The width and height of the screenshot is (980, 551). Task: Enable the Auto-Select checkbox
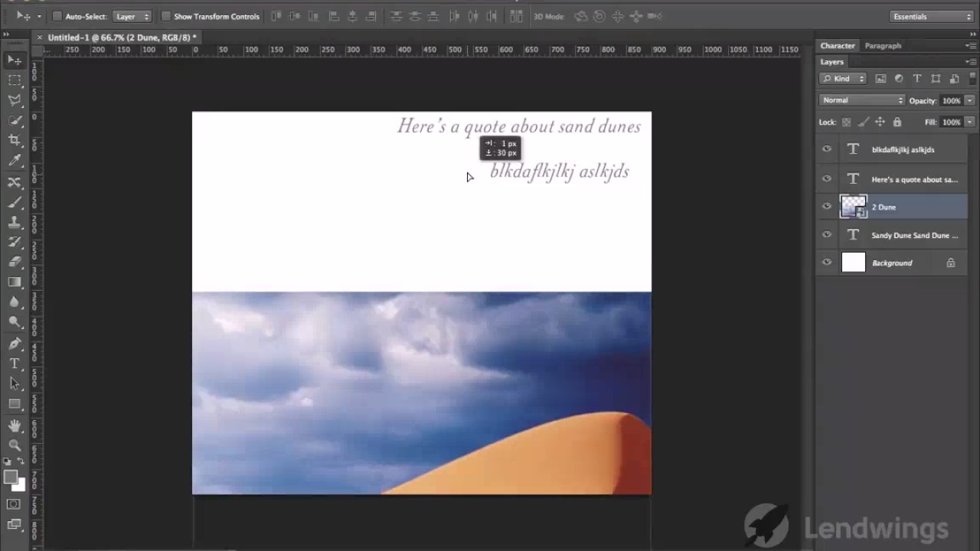57,16
